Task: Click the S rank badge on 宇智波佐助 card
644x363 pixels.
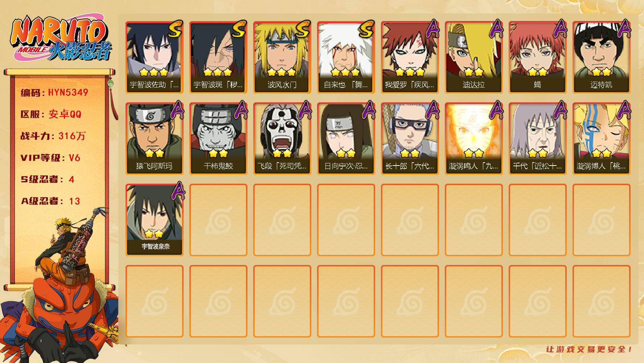Action: [175, 29]
